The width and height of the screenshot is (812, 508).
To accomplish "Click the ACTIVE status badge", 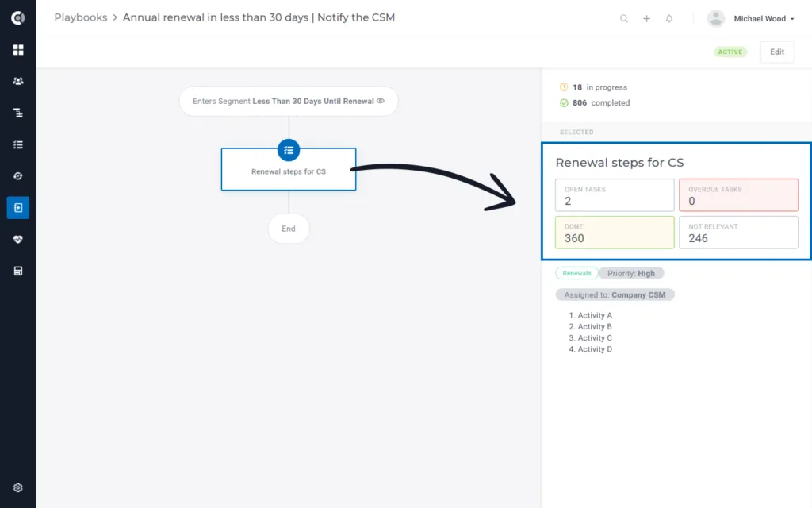I will pyautogui.click(x=730, y=52).
